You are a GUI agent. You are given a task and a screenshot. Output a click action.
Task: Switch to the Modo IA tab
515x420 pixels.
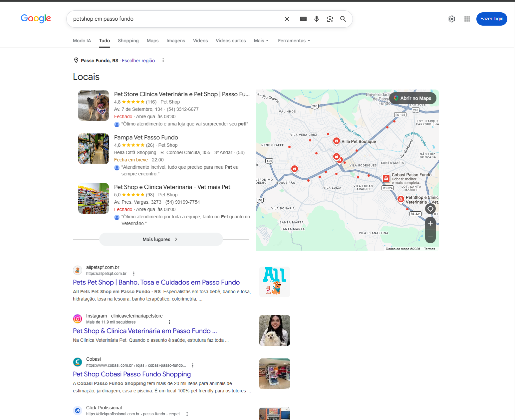click(82, 41)
